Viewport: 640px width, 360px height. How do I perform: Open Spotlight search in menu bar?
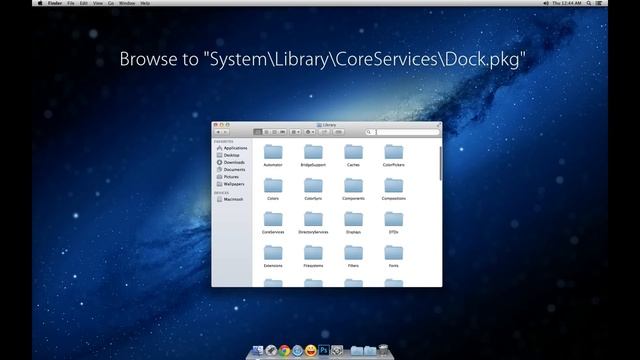tap(589, 3)
